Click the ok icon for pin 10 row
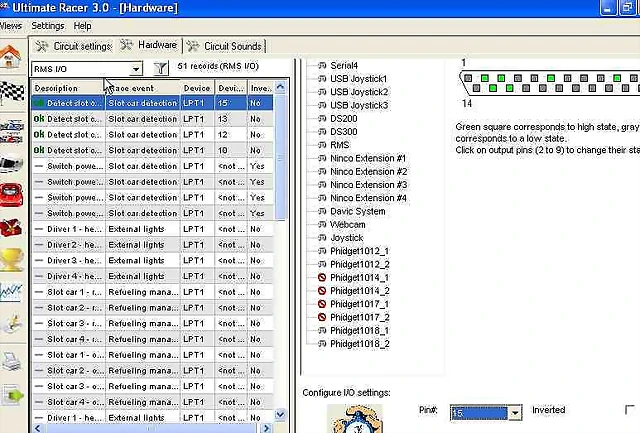The image size is (640, 433). coord(39,150)
